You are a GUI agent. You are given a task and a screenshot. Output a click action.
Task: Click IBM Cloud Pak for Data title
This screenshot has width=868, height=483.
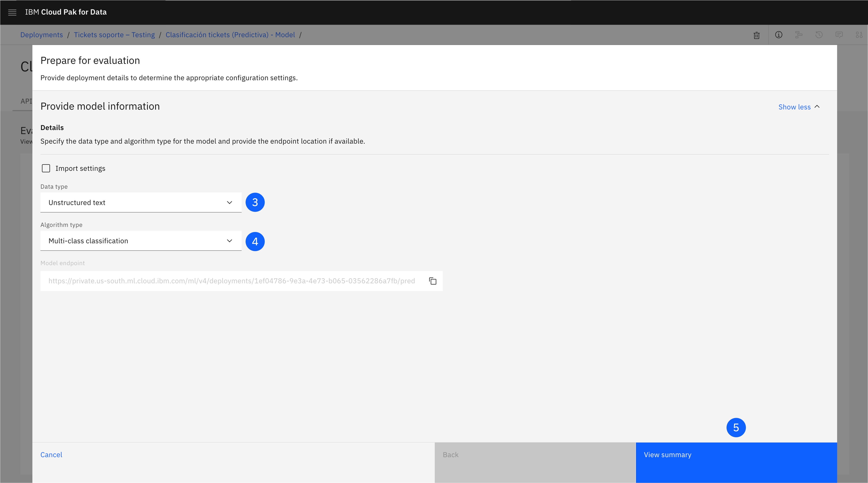pyautogui.click(x=66, y=12)
